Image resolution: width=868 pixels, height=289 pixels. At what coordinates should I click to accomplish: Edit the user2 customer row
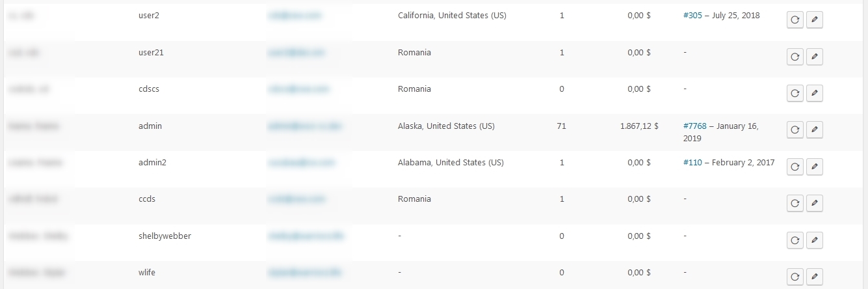point(815,20)
